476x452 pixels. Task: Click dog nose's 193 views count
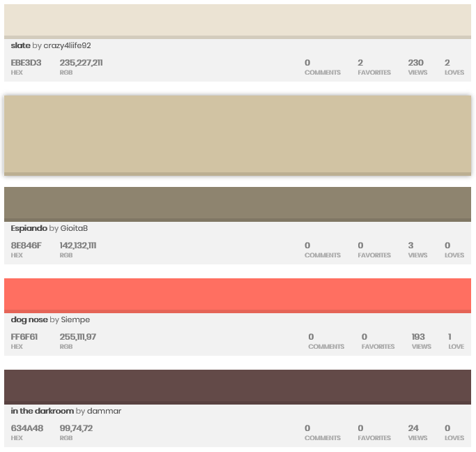click(x=418, y=337)
